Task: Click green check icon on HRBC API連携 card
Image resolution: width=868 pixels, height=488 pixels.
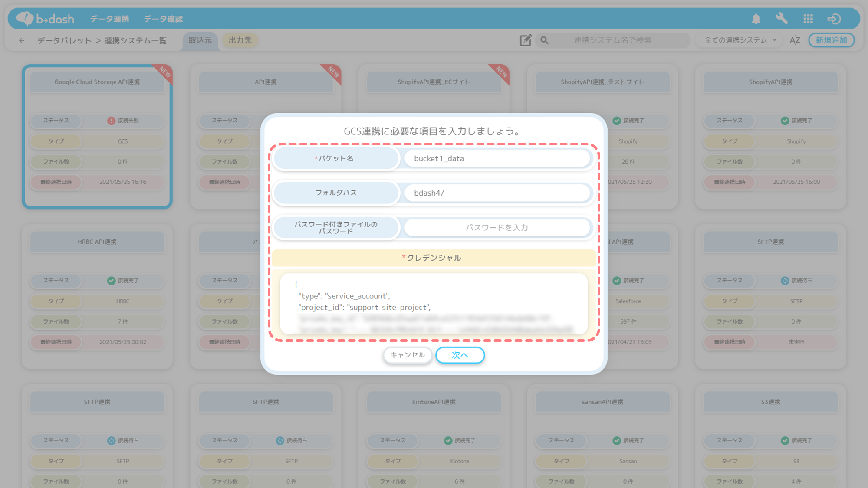Action: (111, 281)
